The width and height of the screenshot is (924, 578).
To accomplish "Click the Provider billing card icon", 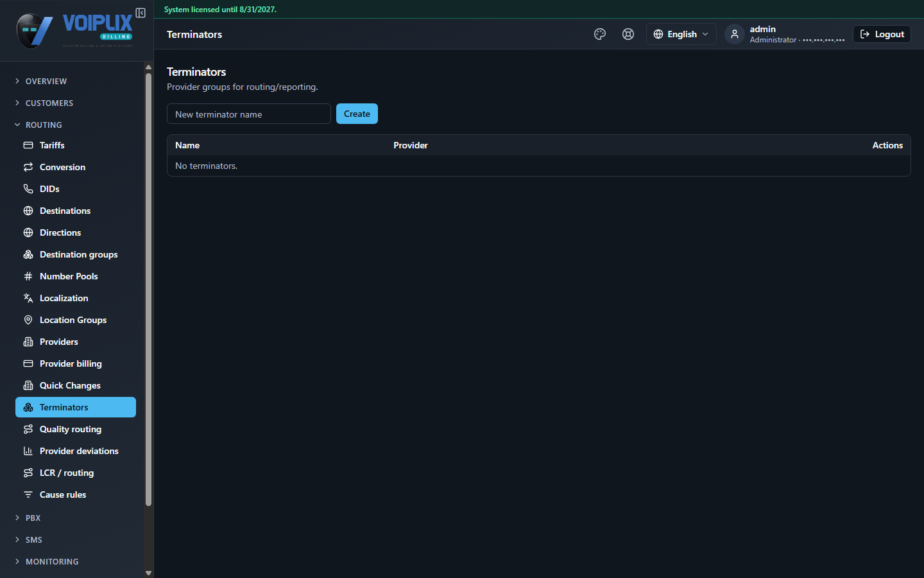I will point(28,363).
